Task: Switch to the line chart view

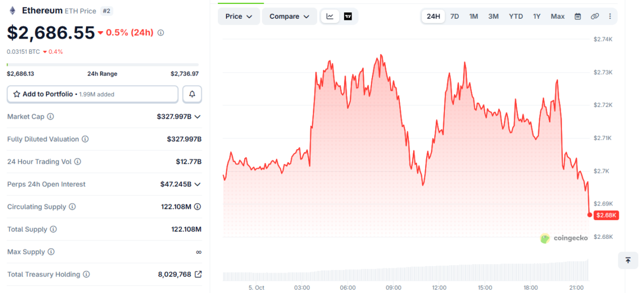Action: (330, 16)
